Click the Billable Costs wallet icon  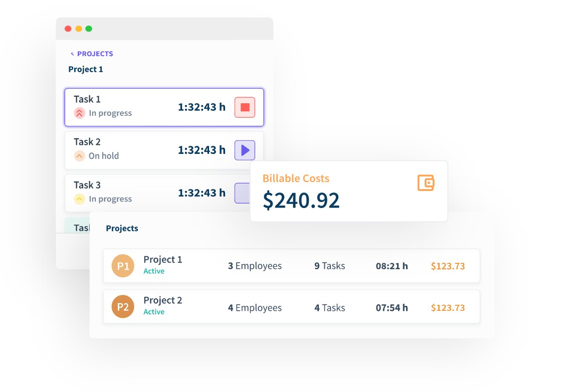coord(426,183)
